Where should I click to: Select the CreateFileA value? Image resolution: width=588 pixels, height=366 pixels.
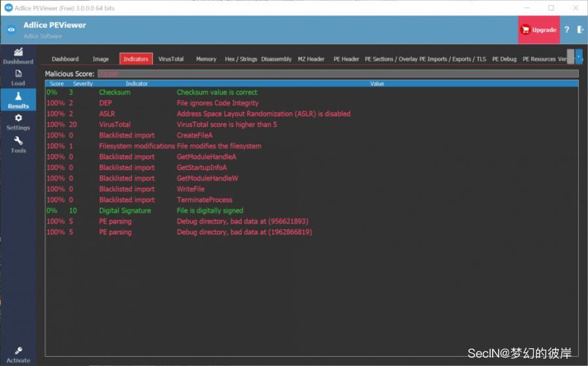pos(195,135)
